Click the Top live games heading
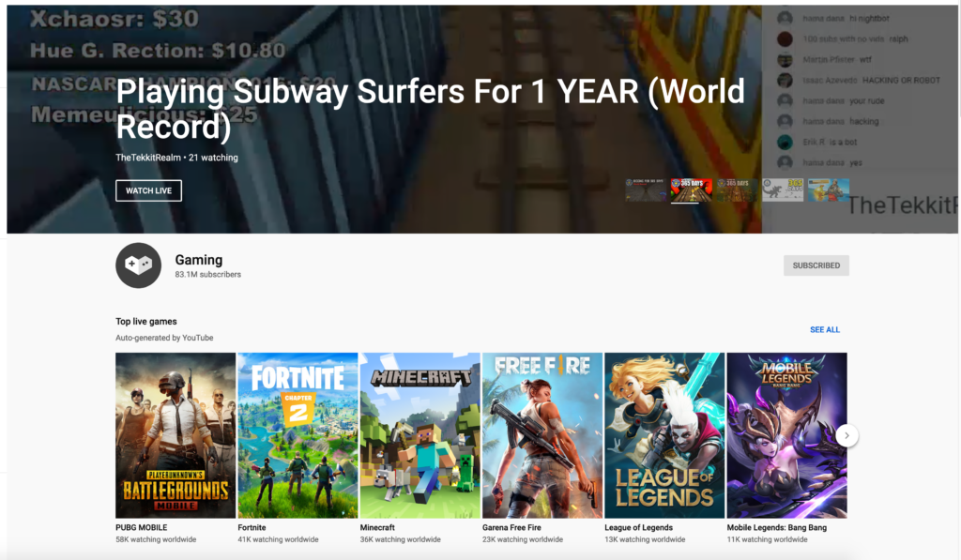 (145, 321)
